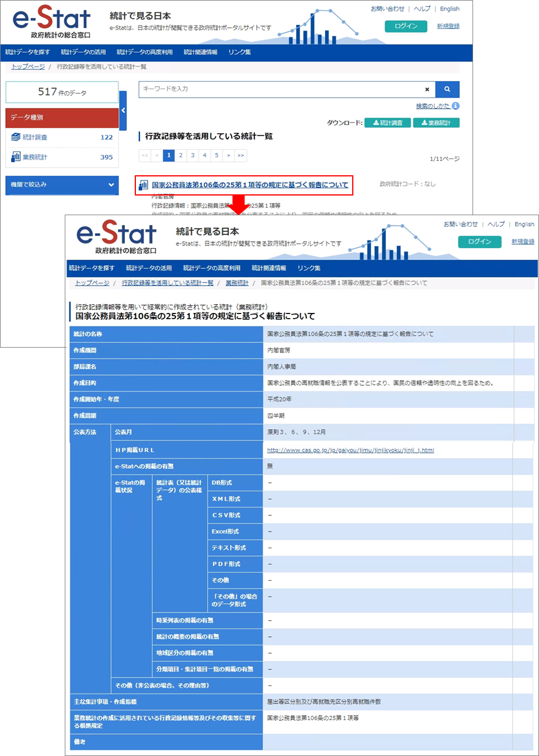
Task: Open 統計データを探す menu in back window
Action: tap(28, 52)
